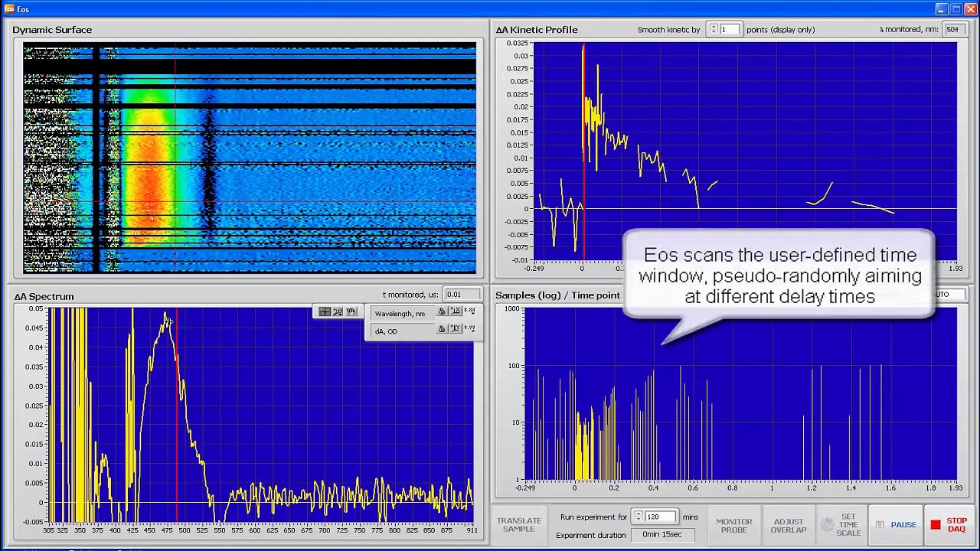Image resolution: width=980 pixels, height=551 pixels.
Task: Open X-axis number format dropdown
Action: [469, 311]
